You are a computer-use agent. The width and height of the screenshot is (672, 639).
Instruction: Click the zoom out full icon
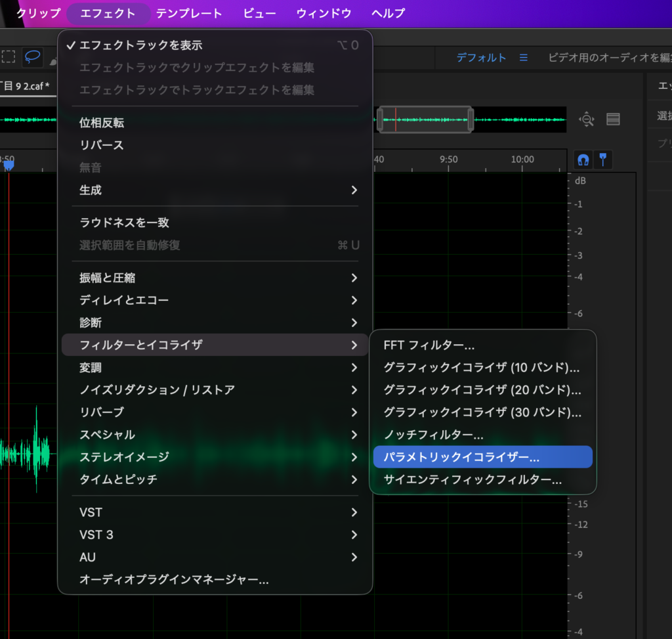pyautogui.click(x=586, y=120)
